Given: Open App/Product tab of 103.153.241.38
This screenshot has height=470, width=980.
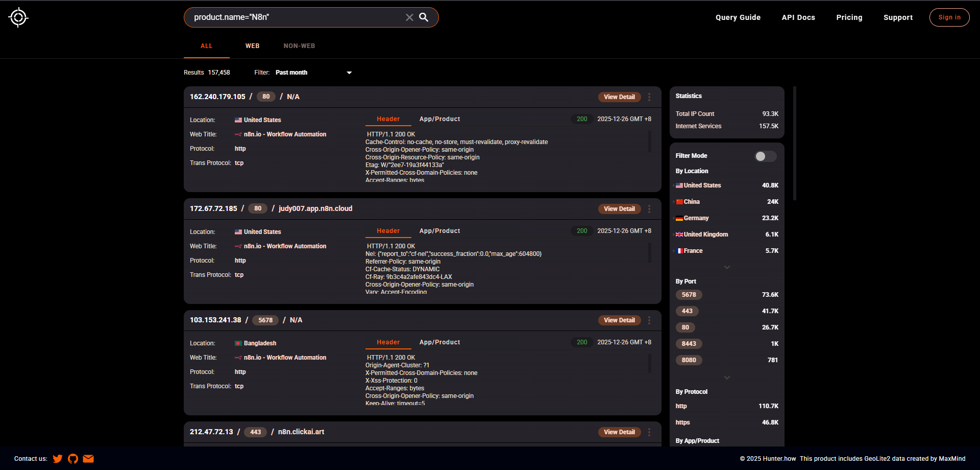Looking at the screenshot, I should [x=439, y=342].
